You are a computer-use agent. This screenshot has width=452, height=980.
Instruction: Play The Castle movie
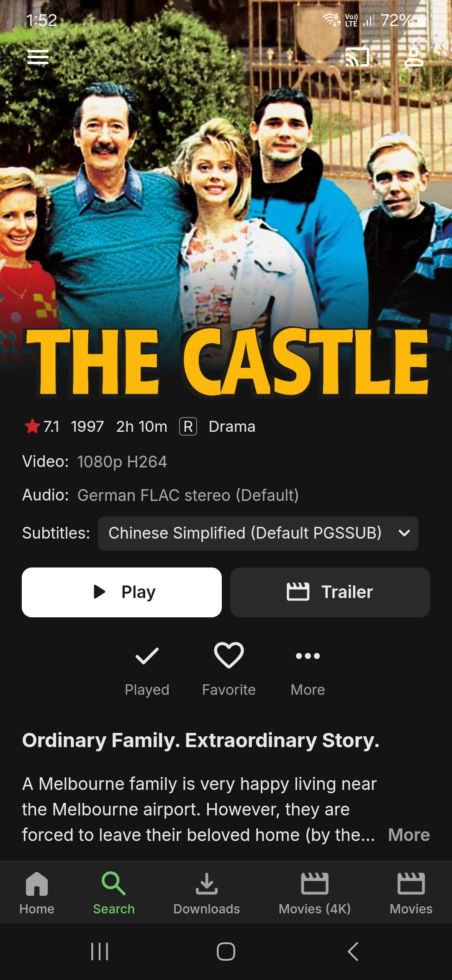(x=122, y=592)
